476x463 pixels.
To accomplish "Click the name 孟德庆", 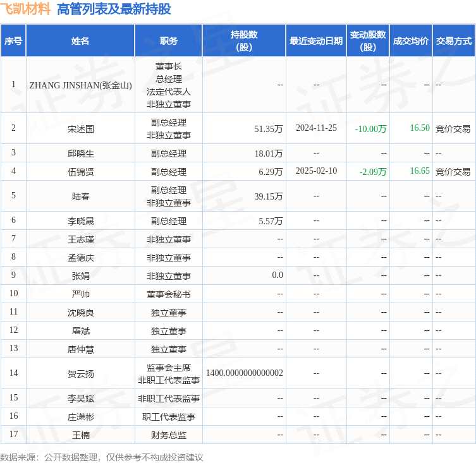I will [x=81, y=258].
